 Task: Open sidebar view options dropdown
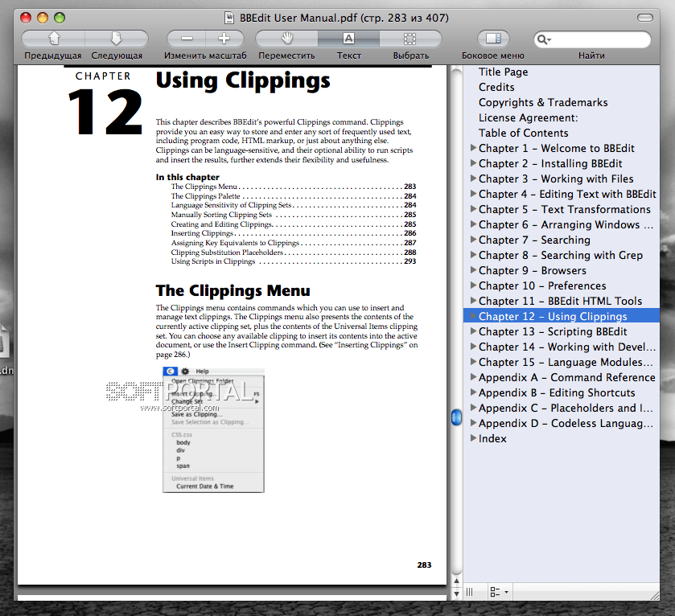500,593
